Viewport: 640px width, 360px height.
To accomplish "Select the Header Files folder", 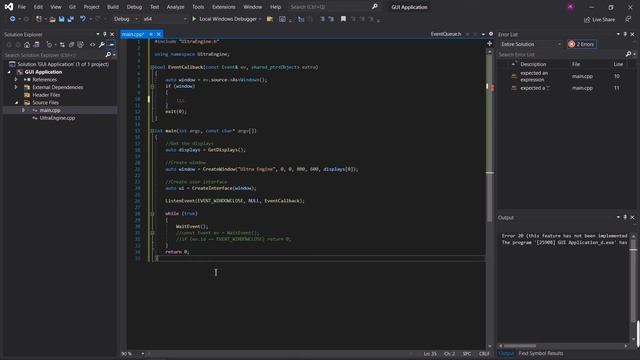I will 46,95.
